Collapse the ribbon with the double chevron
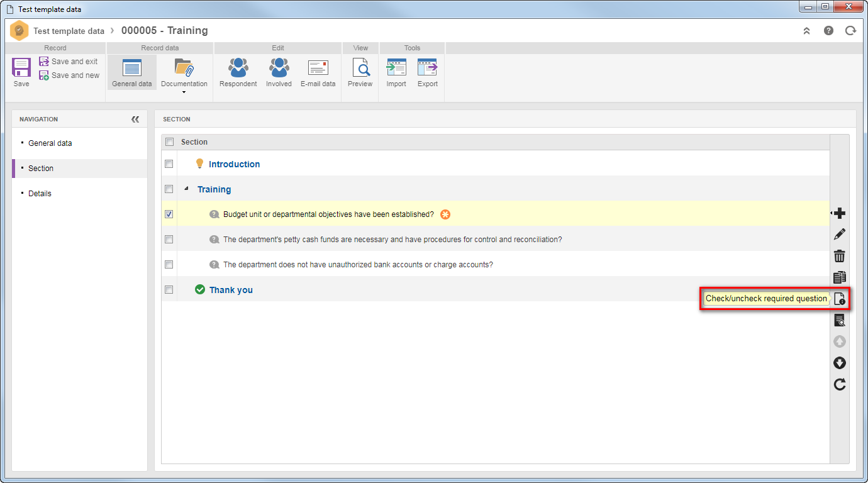Image resolution: width=868 pixels, height=483 pixels. tap(807, 30)
